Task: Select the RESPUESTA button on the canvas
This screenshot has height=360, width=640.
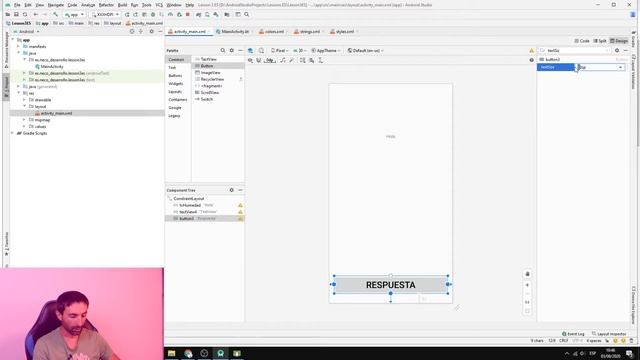Action: pos(391,285)
